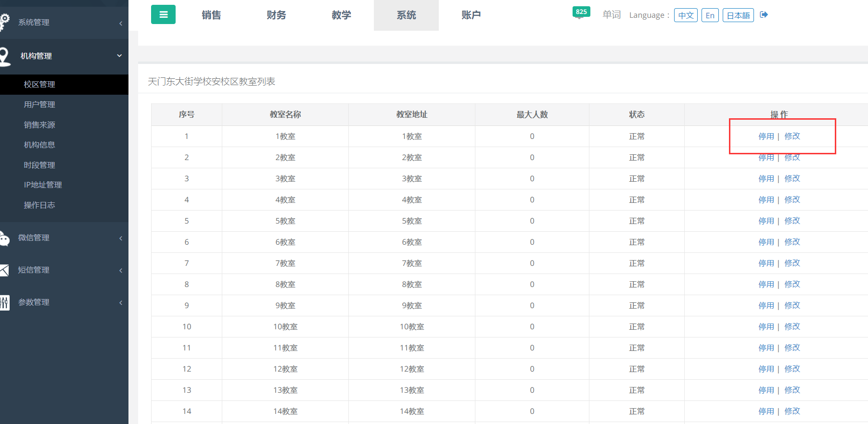Click the sliders icon for 参数管理
Image resolution: width=868 pixels, height=424 pixels.
pos(4,302)
